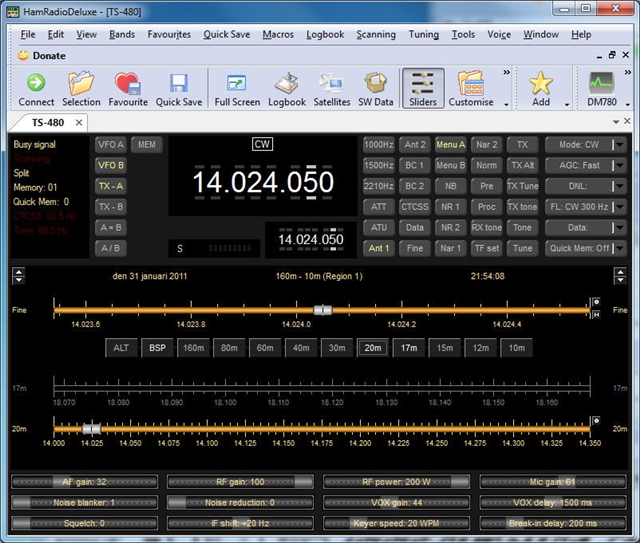This screenshot has width=640, height=543.
Task: Toggle the VFO B button
Action: 110,165
